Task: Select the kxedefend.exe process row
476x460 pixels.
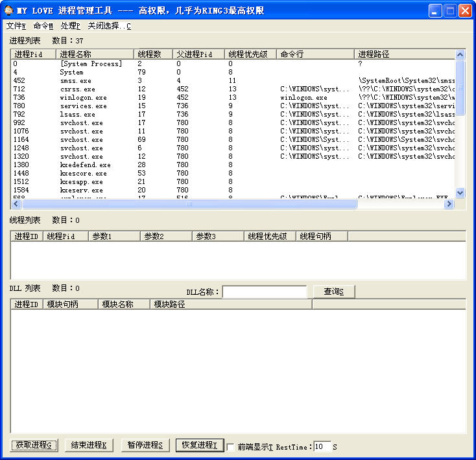Action: 233,165
